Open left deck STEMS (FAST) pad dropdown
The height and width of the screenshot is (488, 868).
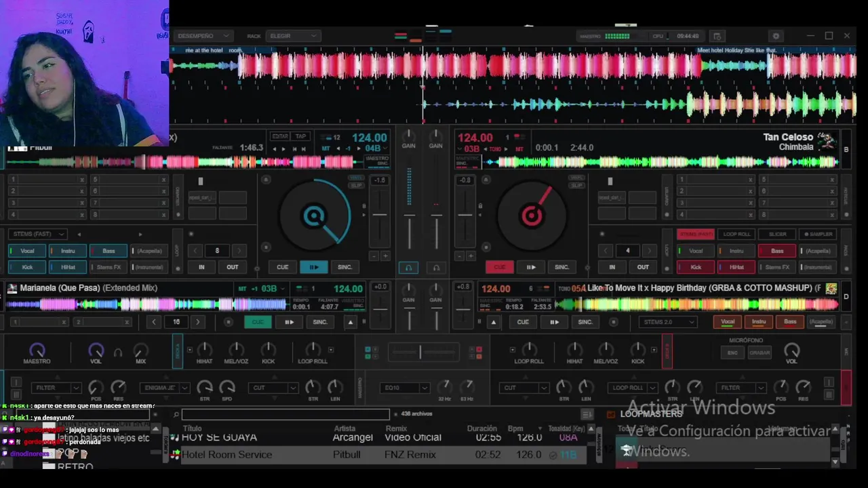click(x=38, y=234)
